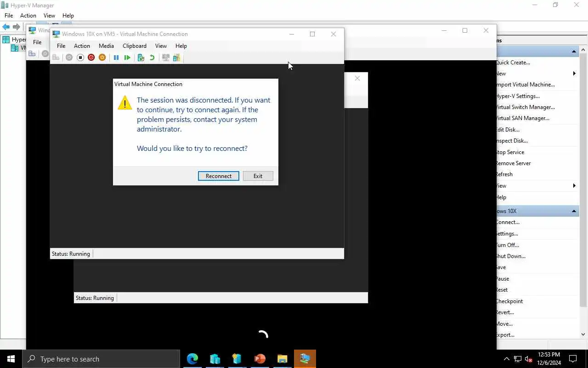Open View menu in VM5 connection window
588x368 pixels.
(x=161, y=46)
